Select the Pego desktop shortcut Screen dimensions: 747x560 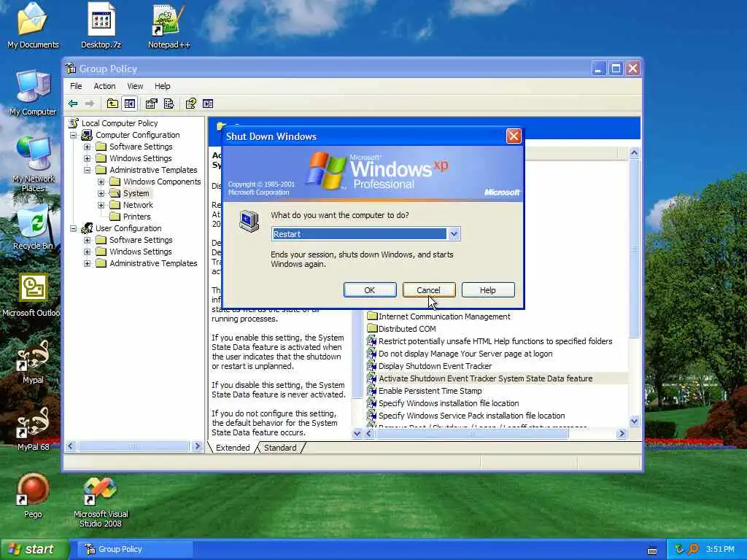(33, 496)
